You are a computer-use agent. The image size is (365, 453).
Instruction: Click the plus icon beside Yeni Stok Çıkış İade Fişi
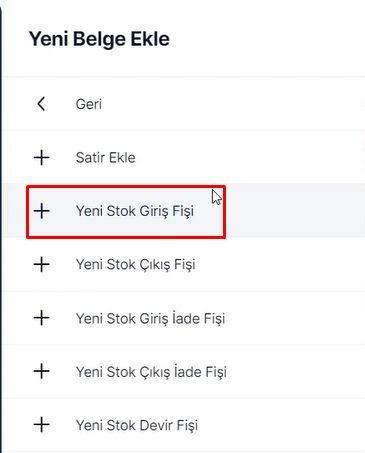[42, 371]
